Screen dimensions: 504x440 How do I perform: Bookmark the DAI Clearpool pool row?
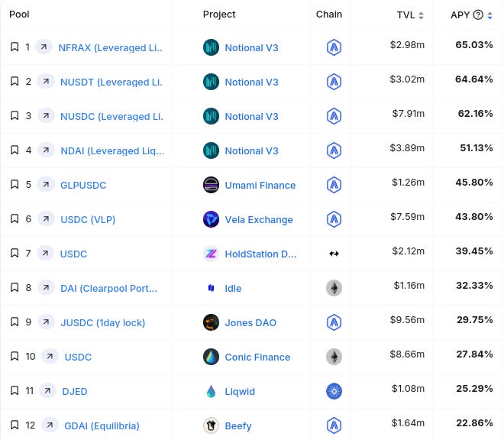15,287
